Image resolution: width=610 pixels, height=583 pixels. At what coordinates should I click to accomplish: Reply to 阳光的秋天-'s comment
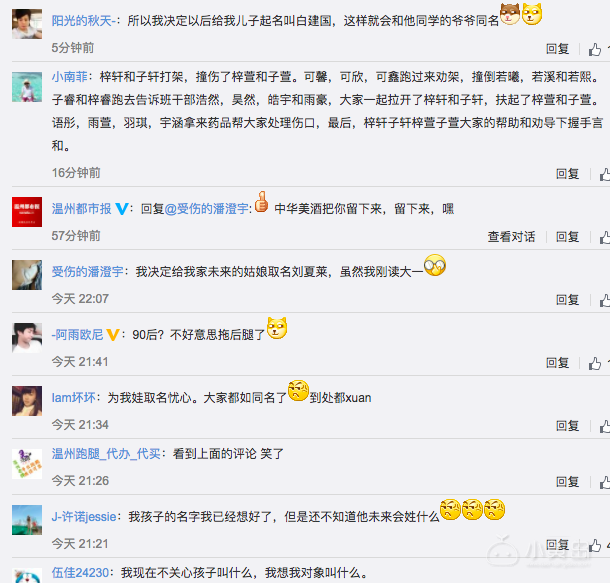(557, 49)
